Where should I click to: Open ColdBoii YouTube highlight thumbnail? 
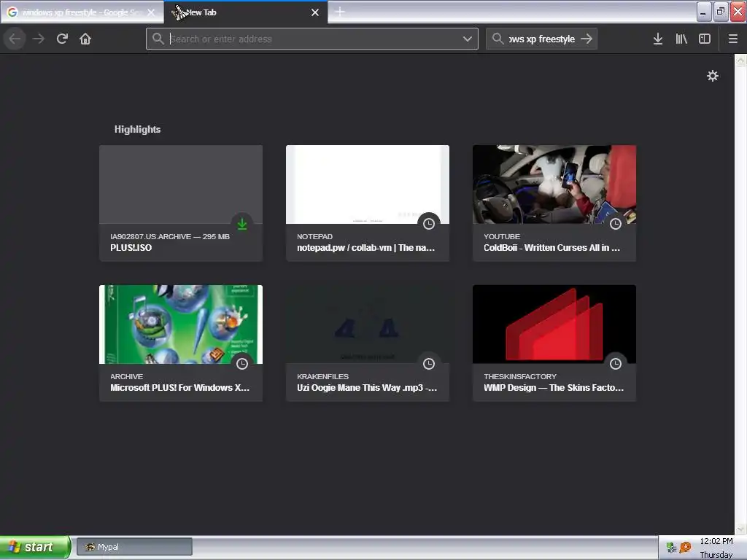[554, 184]
